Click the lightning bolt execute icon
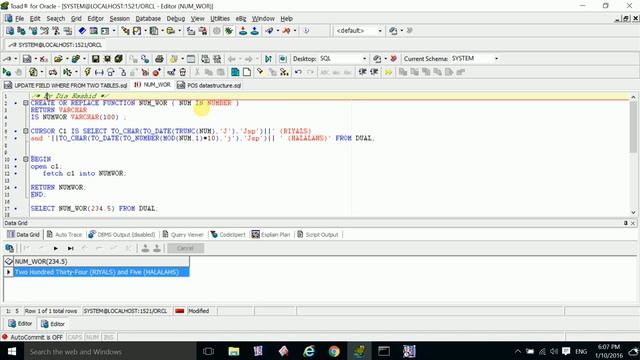The image size is (640, 360). (87, 72)
